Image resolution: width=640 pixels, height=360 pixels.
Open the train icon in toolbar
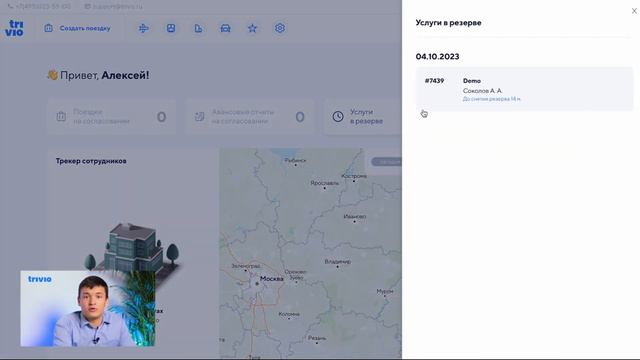coord(171,28)
